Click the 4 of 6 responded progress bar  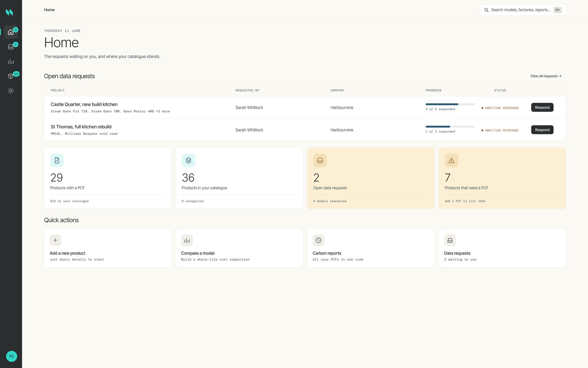(x=450, y=104)
